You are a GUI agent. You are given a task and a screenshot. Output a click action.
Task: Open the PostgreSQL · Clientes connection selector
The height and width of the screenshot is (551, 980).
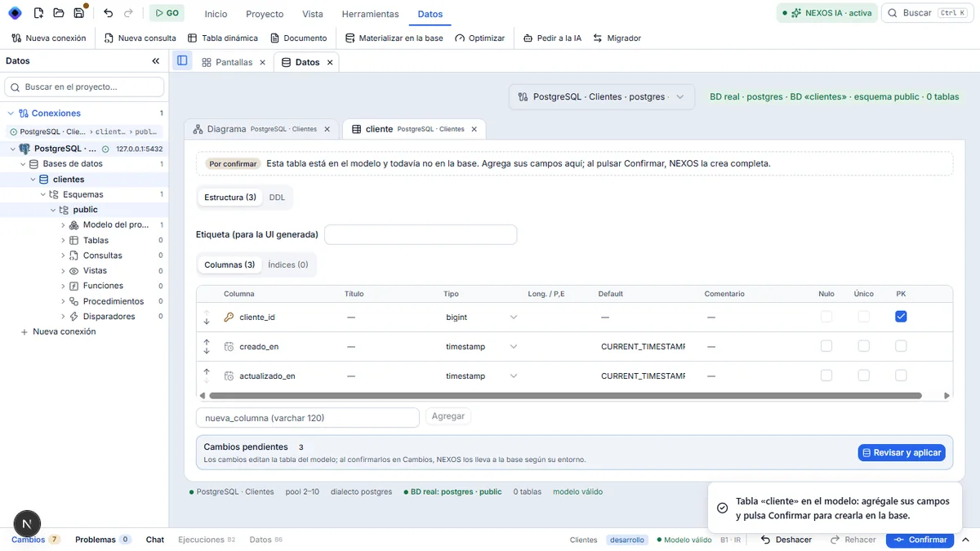pyautogui.click(x=602, y=96)
